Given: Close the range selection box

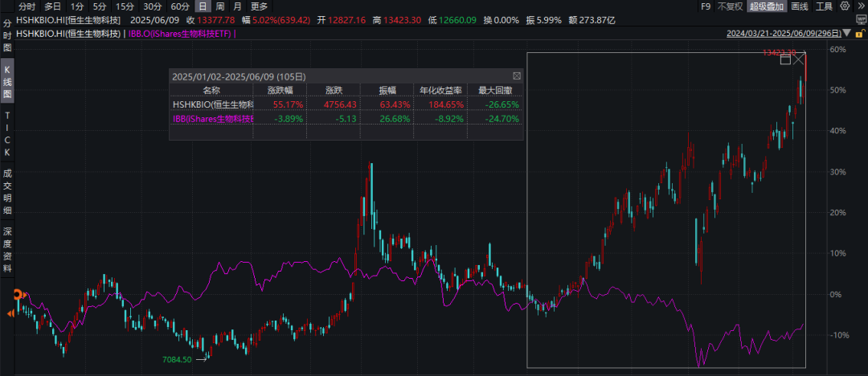Looking at the screenshot, I should pos(799,59).
